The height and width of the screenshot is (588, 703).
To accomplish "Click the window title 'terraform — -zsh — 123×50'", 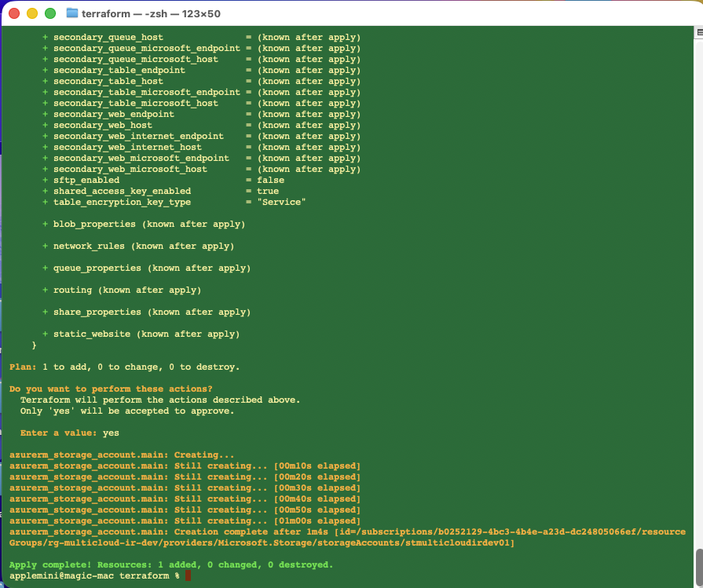I will click(151, 14).
